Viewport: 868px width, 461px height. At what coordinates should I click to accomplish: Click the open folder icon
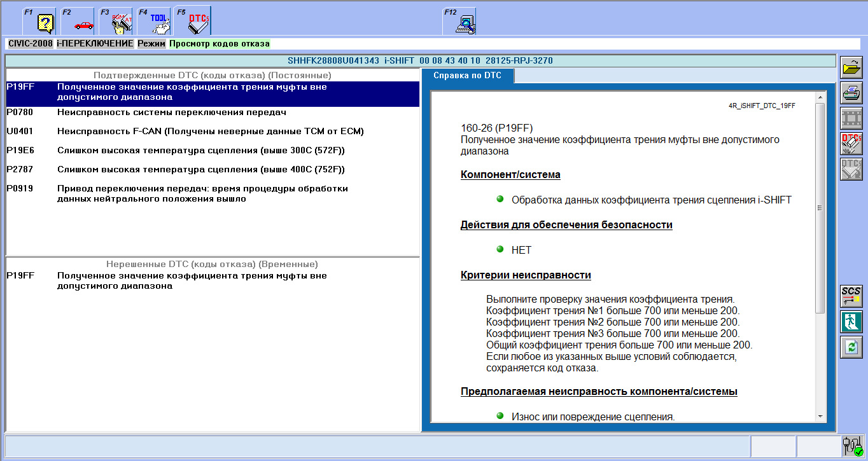coord(851,67)
